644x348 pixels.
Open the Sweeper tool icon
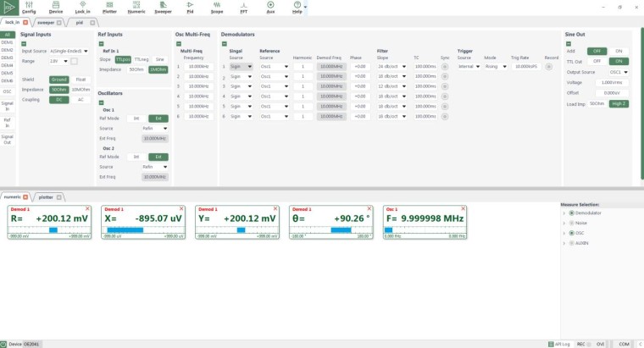pyautogui.click(x=162, y=8)
